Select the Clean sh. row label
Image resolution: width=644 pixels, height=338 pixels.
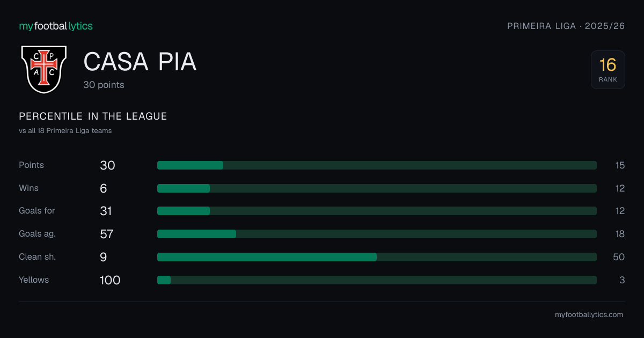(38, 257)
